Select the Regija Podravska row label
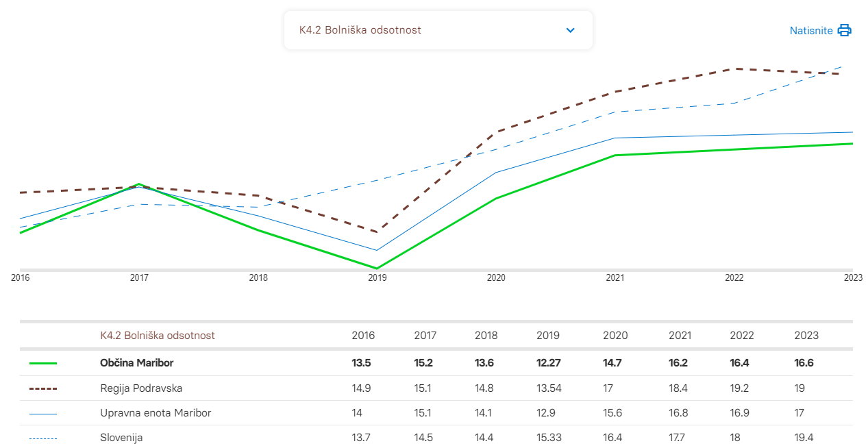The image size is (868, 448). point(141,388)
